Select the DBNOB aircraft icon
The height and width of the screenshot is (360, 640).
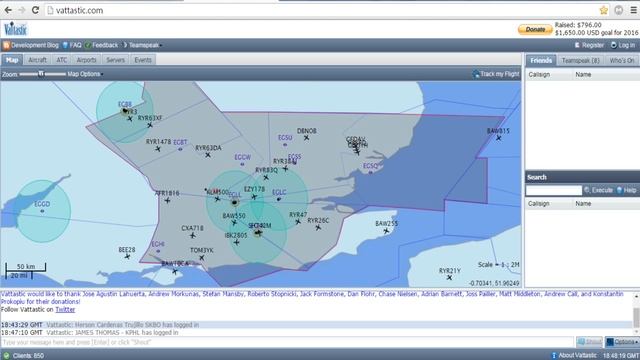pos(306,138)
